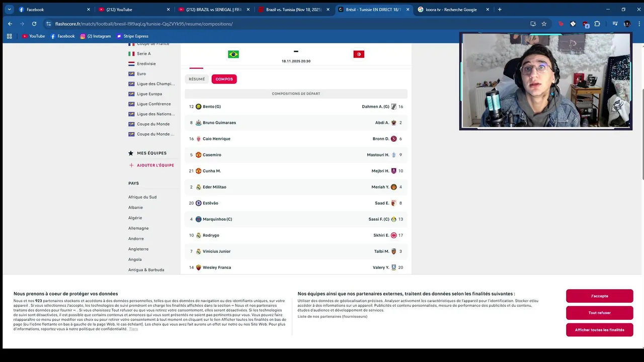This screenshot has height=362, width=644.
Task: Open the BRAZIL vs SENEGAL tab
Action: (x=213, y=10)
